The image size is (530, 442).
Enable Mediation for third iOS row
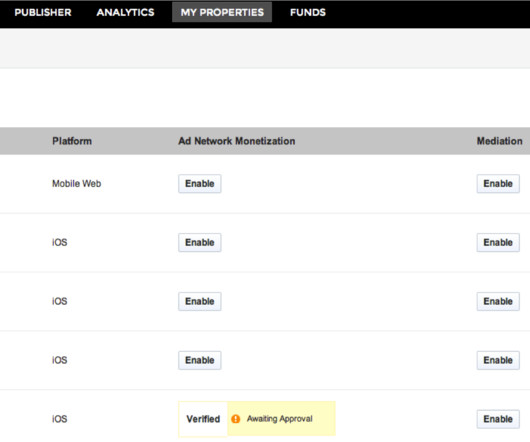pyautogui.click(x=498, y=360)
